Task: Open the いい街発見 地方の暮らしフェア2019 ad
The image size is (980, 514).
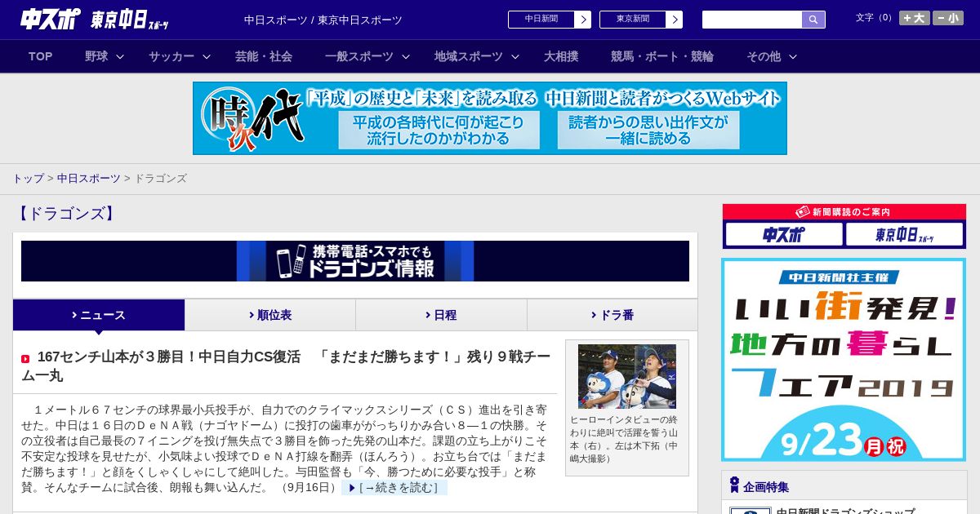Action: [844, 360]
